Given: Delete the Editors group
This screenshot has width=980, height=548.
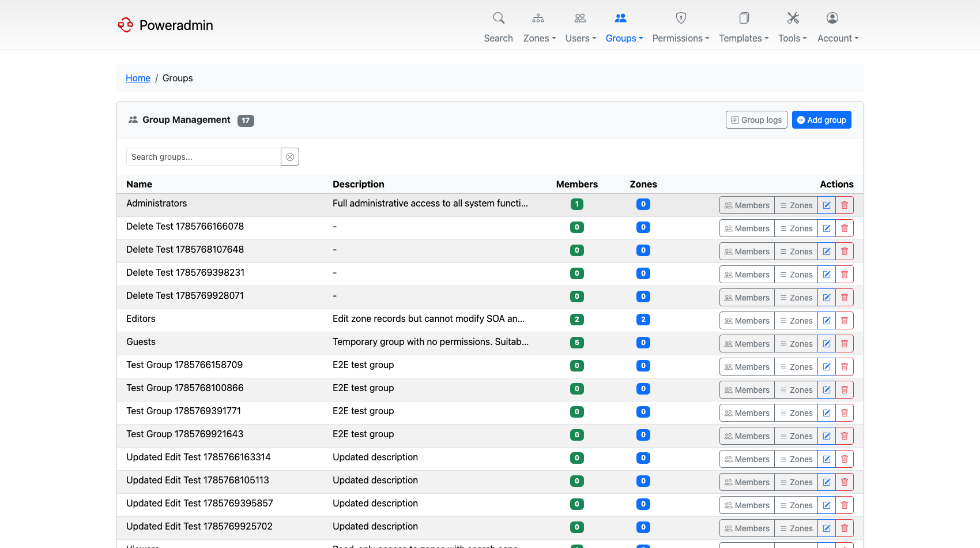Looking at the screenshot, I should [x=845, y=321].
